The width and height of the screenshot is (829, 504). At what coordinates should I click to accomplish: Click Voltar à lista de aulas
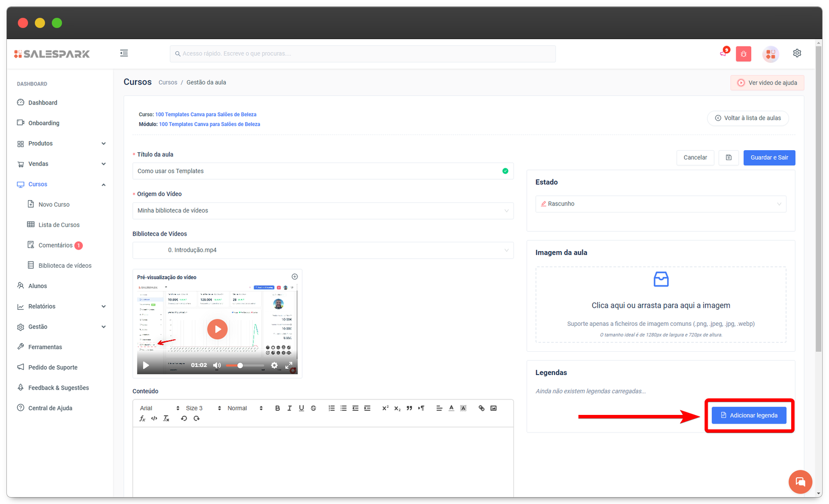748,118
